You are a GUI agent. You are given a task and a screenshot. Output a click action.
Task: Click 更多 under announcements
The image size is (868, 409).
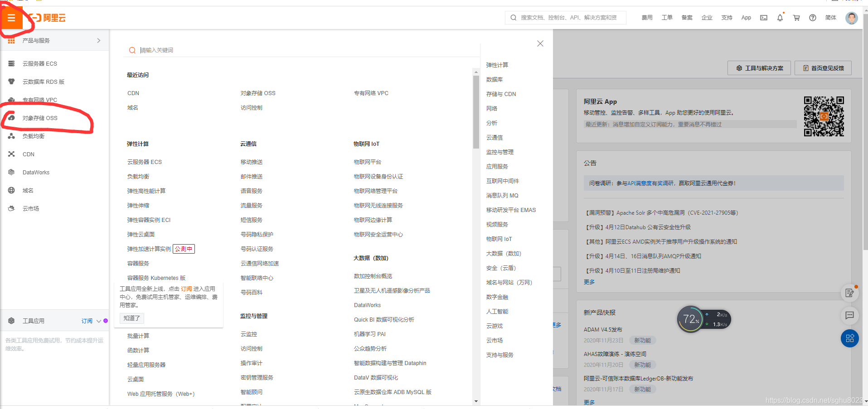click(x=589, y=282)
